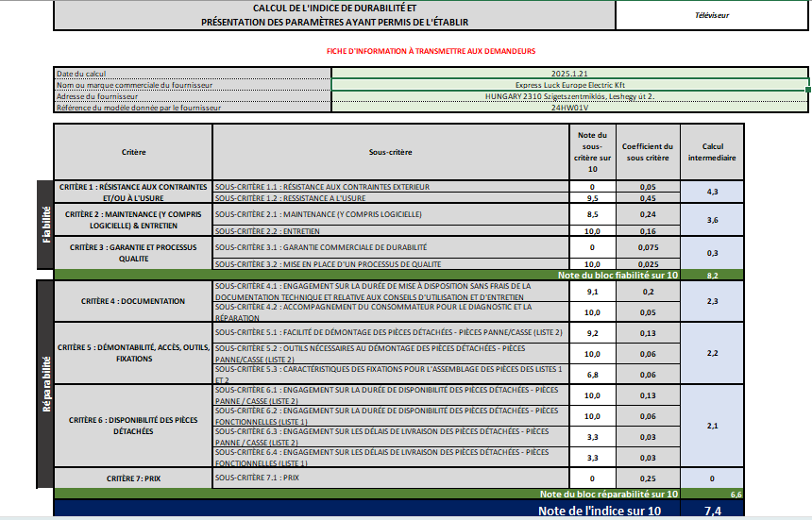Select the Note du bloc réparabilité sur 10 label
The width and height of the screenshot is (812, 520).
[x=608, y=495]
